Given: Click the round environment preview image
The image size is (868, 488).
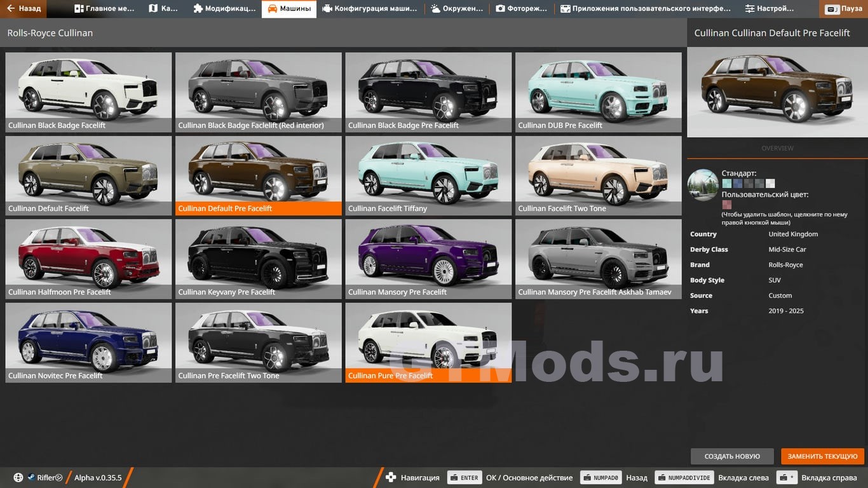Looking at the screenshot, I should click(703, 185).
